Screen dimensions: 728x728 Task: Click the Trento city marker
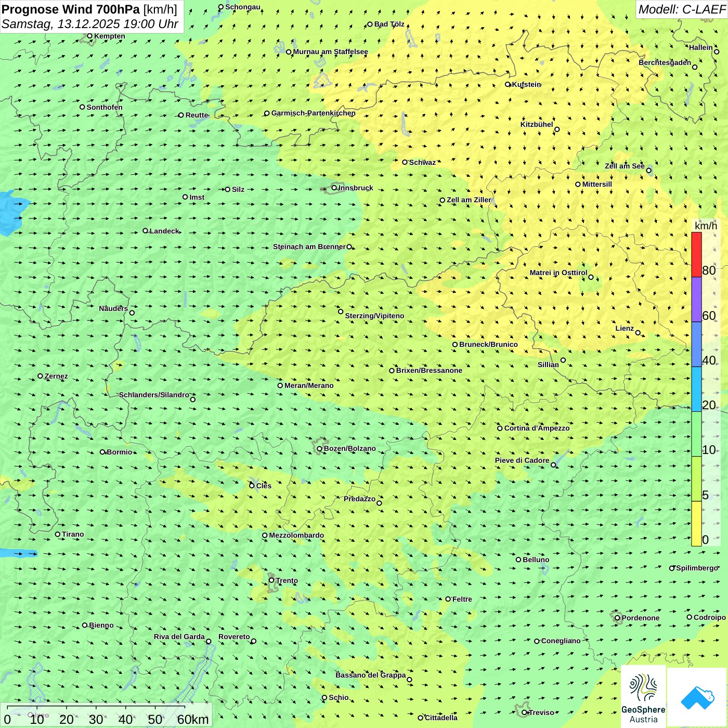click(271, 580)
